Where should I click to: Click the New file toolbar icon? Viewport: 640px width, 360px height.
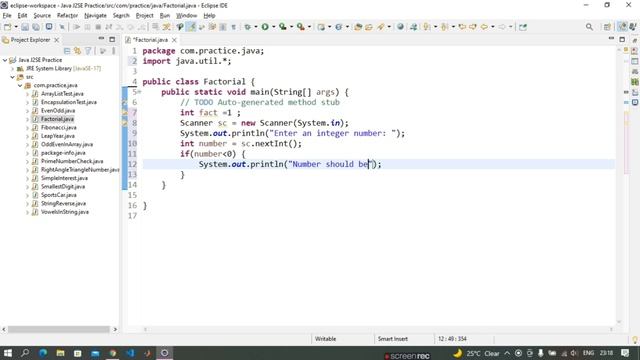pyautogui.click(x=7, y=27)
